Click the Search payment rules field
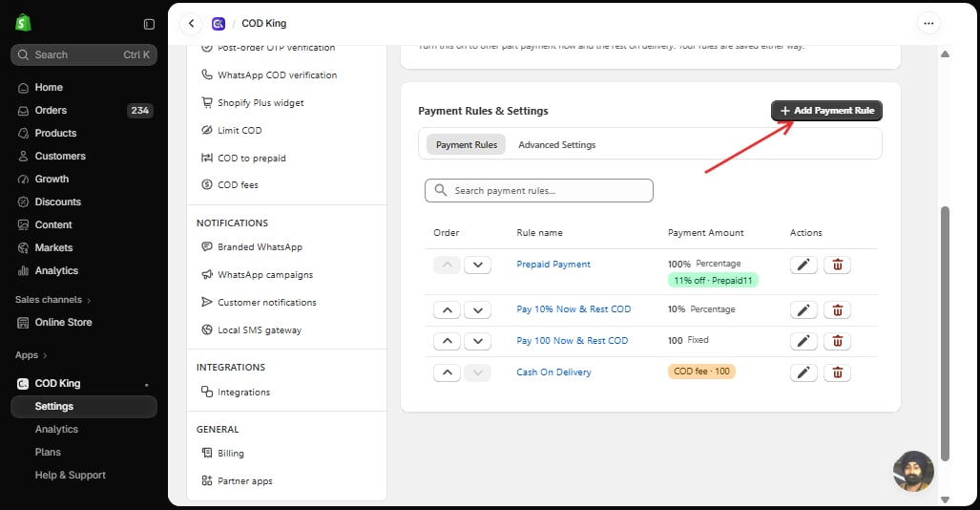 [x=539, y=190]
